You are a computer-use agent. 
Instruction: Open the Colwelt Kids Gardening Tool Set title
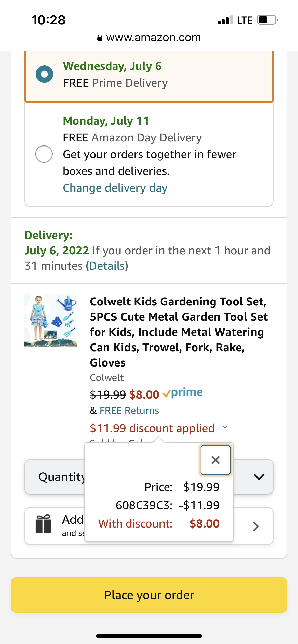pyautogui.click(x=179, y=332)
